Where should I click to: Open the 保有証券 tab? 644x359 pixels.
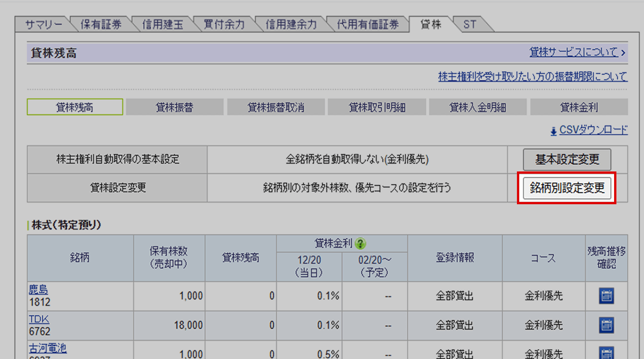[101, 25]
